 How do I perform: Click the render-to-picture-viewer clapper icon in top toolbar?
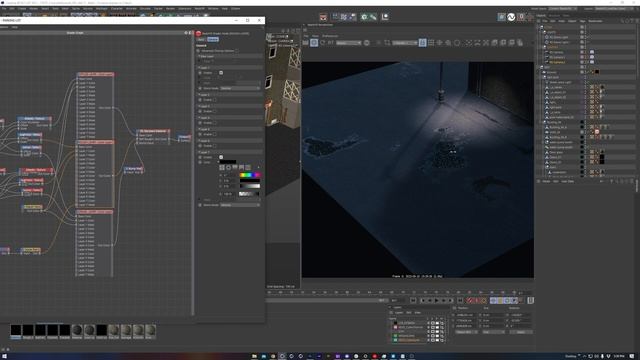click(x=323, y=17)
